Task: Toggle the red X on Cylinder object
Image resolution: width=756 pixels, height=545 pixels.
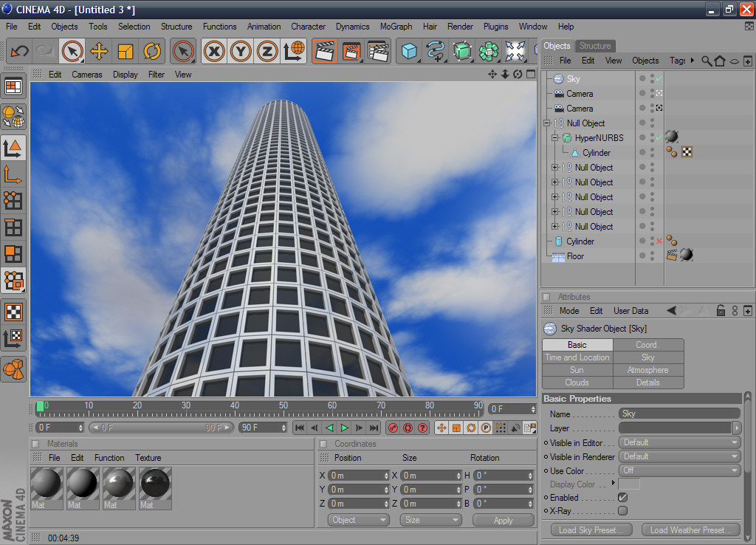Action: coord(659,241)
